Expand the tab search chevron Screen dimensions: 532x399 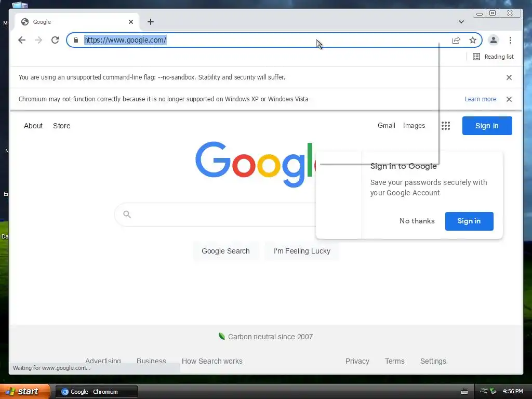click(x=461, y=22)
